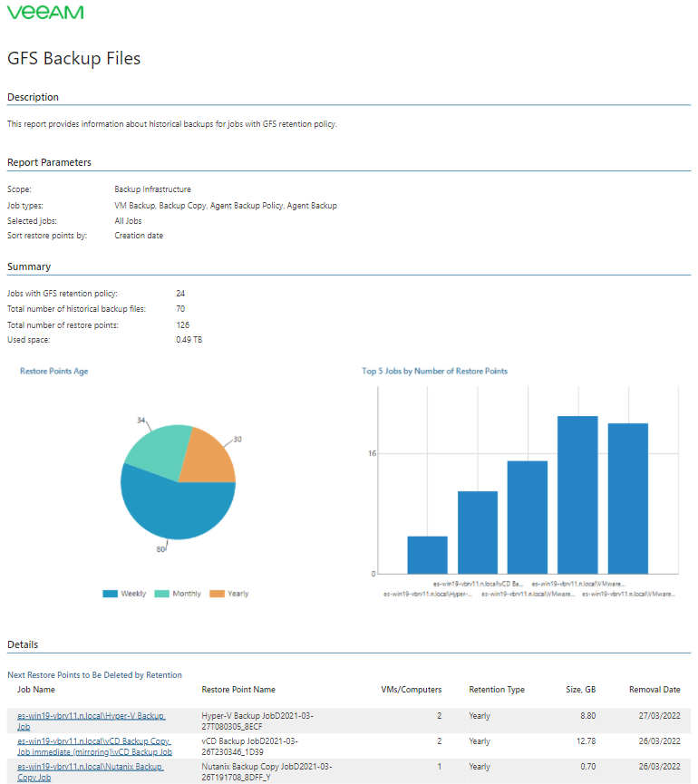Screen dimensions: 698x784
Task: Click the All Jobs selected jobs value
Action: point(128,221)
